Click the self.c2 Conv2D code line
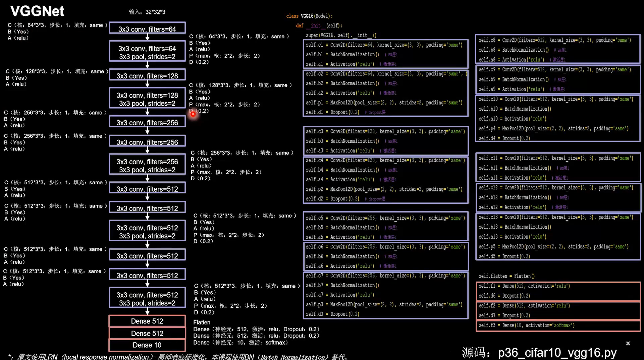Screen dimensions: 644x360 386,74
